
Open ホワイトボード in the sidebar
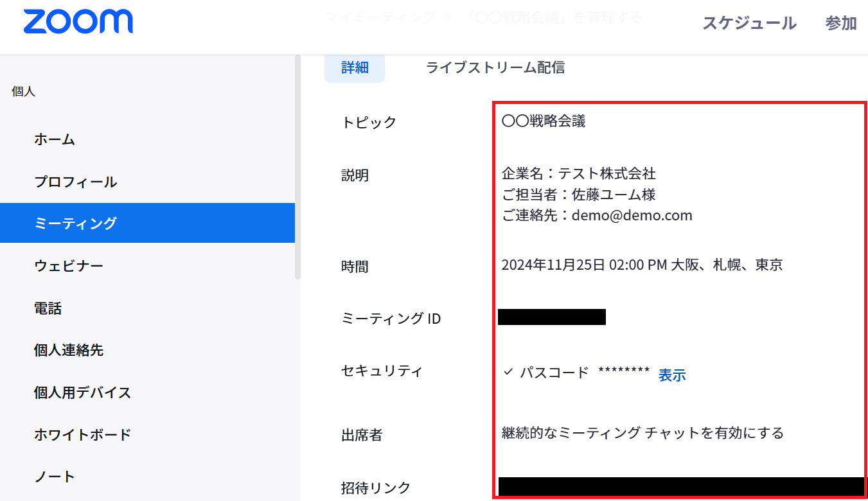82,434
